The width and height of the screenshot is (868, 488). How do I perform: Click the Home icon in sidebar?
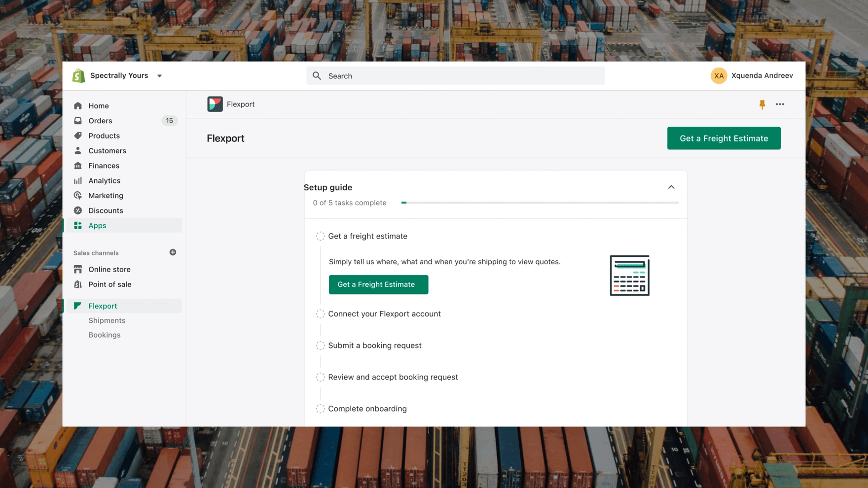(78, 105)
